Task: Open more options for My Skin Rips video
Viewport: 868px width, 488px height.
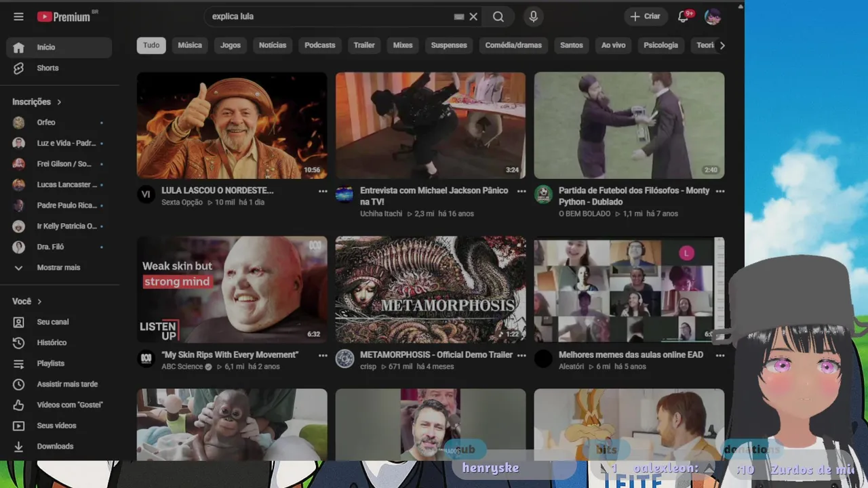Action: (x=323, y=355)
